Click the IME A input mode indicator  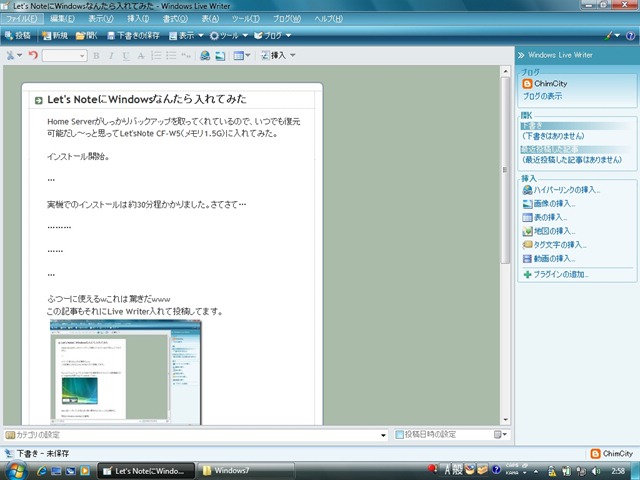[448, 470]
